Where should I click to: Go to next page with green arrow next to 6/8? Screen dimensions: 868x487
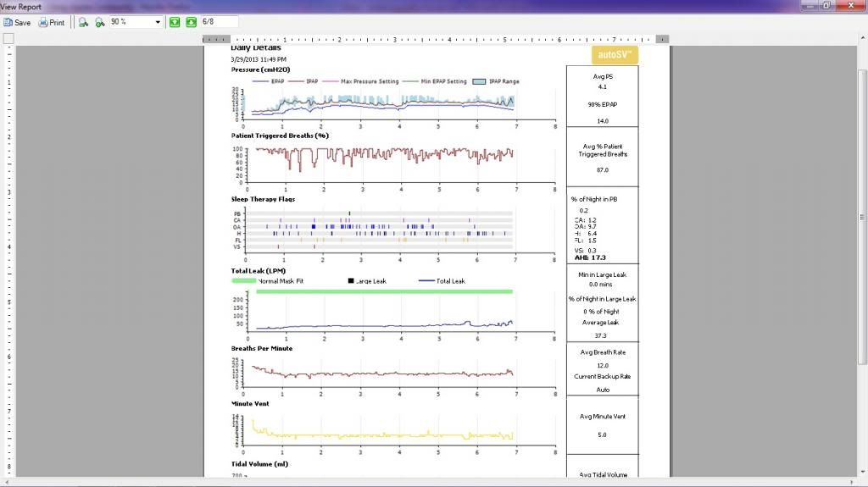[191, 22]
